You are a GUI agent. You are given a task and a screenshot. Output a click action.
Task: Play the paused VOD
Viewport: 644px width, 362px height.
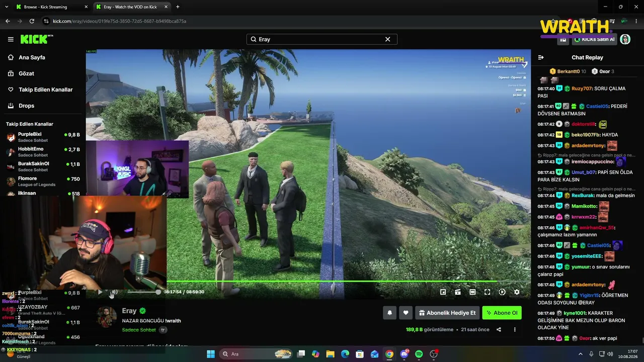pyautogui.click(x=100, y=292)
